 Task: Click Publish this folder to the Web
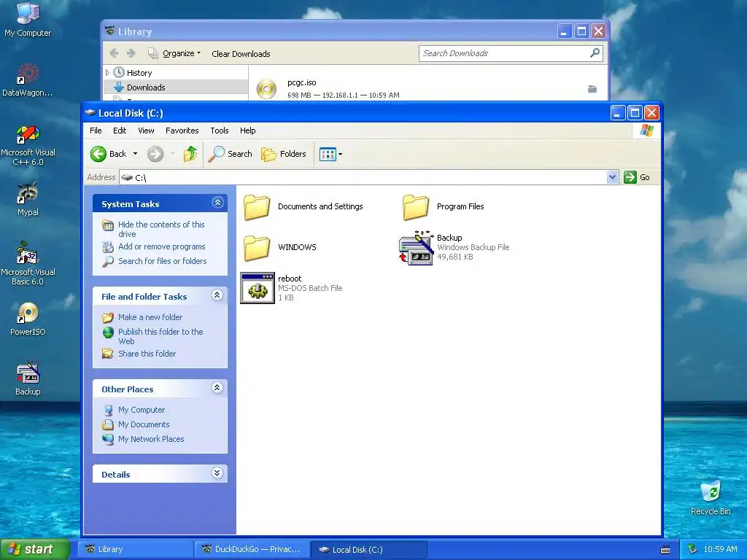coord(160,336)
